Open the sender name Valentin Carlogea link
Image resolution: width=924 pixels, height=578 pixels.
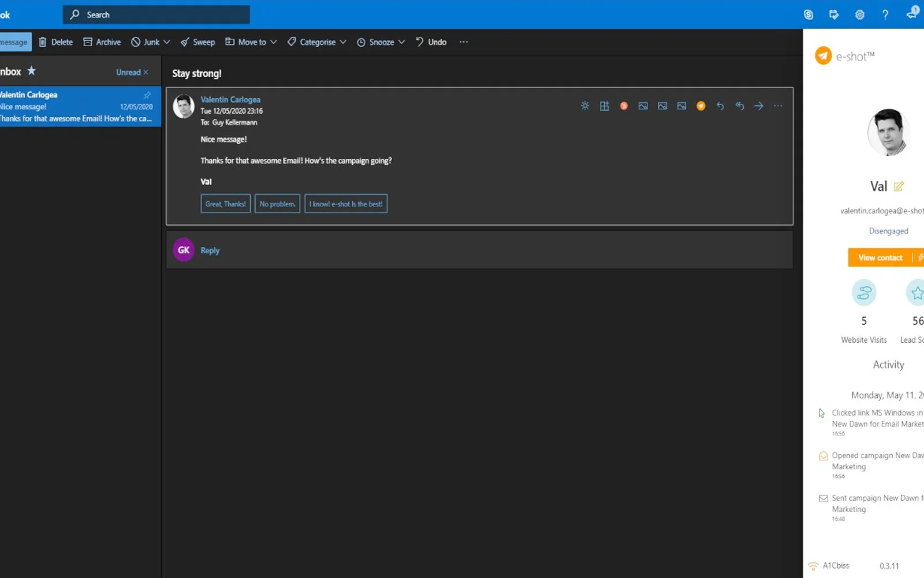230,99
